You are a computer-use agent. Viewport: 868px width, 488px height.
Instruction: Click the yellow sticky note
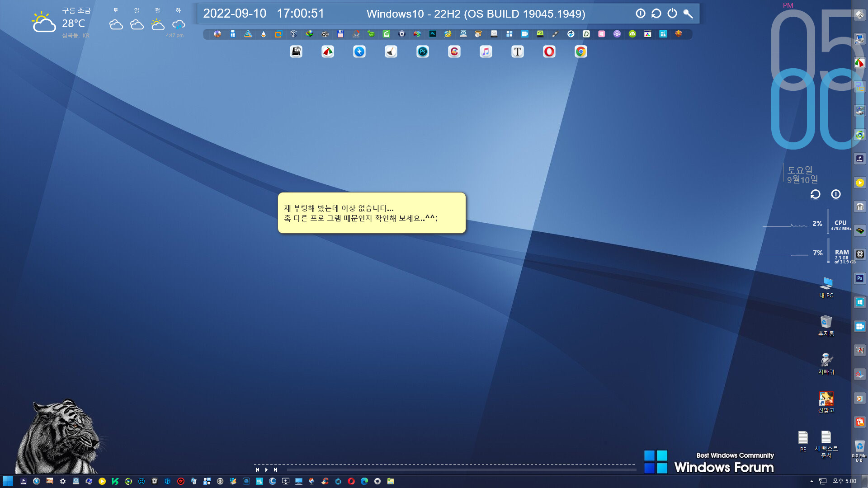372,213
